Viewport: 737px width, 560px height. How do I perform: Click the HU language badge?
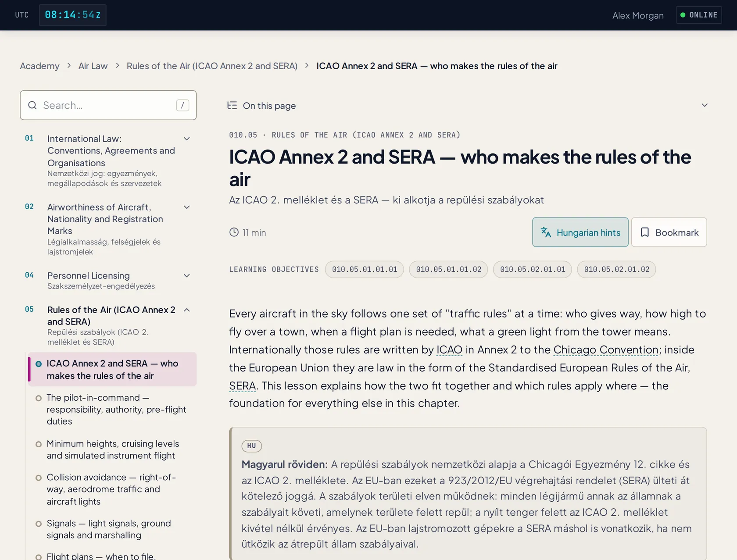pyautogui.click(x=252, y=446)
